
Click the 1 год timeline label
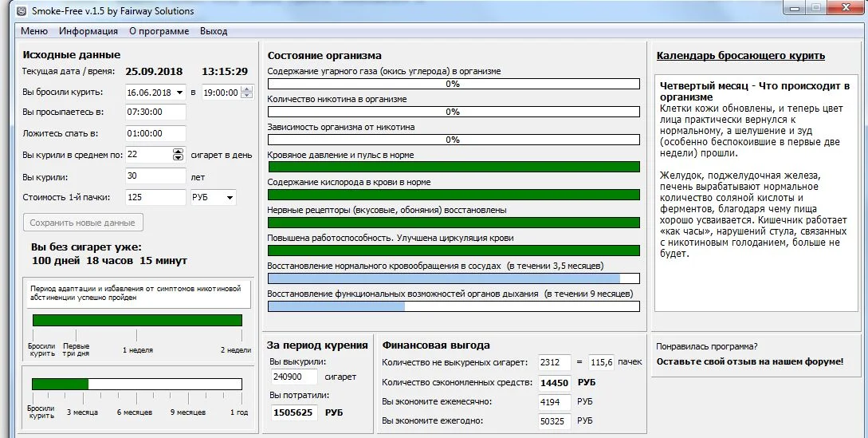(239, 412)
